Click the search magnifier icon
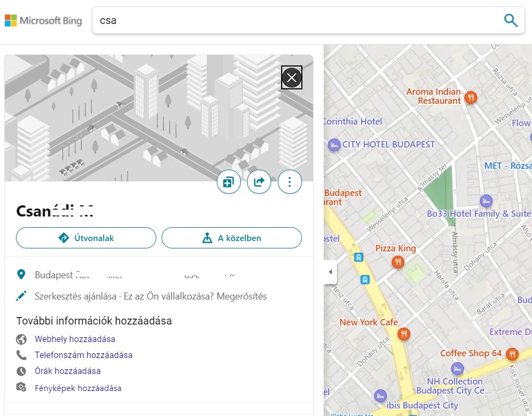This screenshot has width=532, height=416. coord(511,20)
